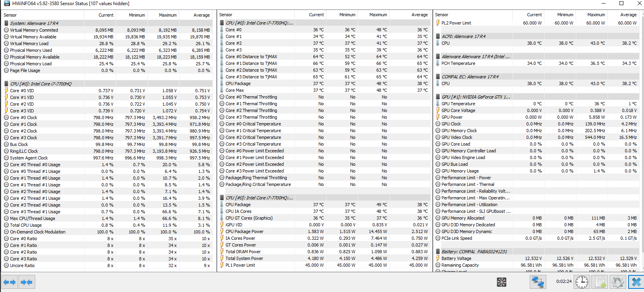The width and height of the screenshot is (644, 292).
Task: Select the Total DRAM Power sensor row
Action: [x=243, y=252]
